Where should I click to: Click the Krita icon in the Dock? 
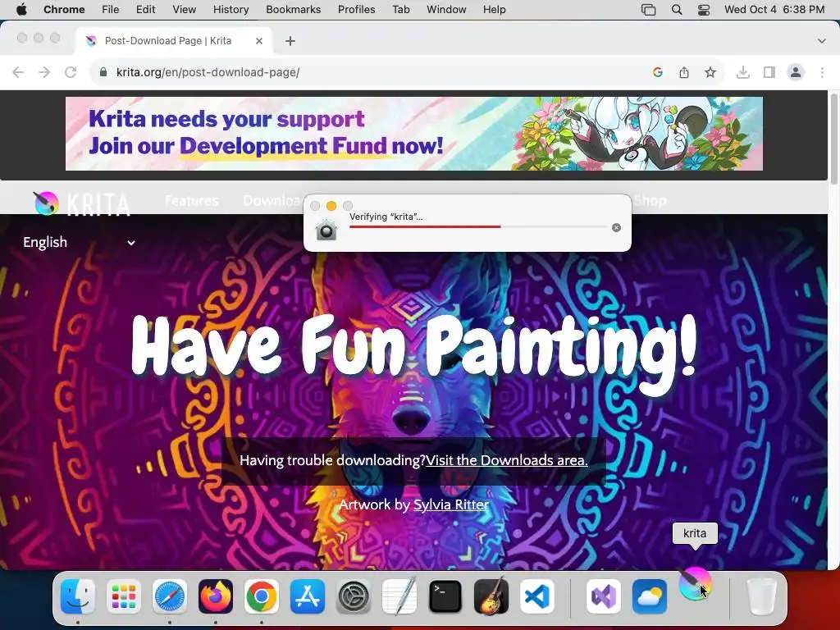[696, 584]
